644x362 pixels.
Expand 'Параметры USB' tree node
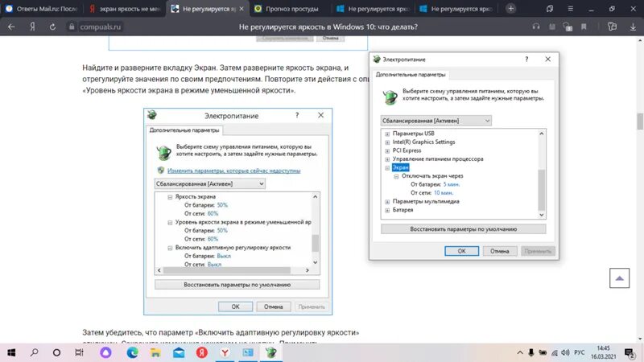coord(387,134)
